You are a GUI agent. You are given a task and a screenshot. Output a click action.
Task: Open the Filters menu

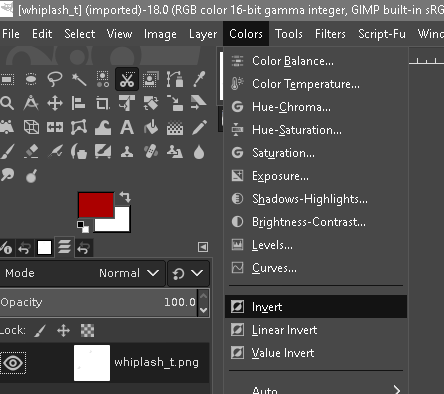coord(330,34)
